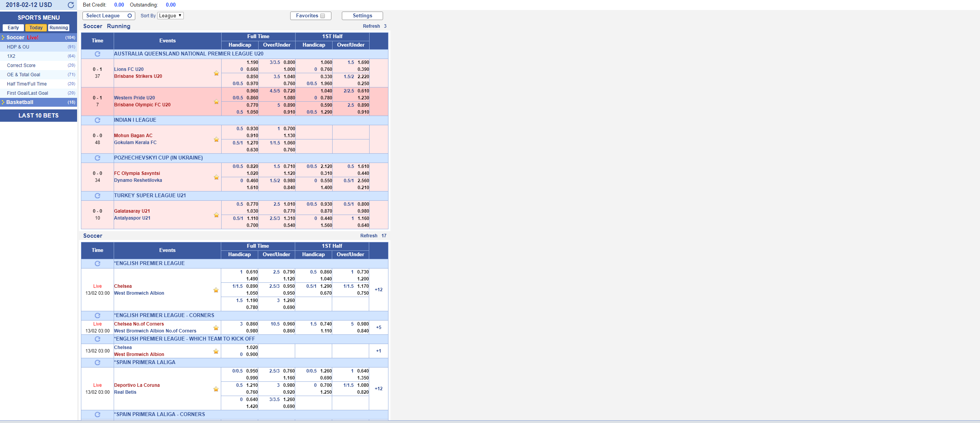Open the Settings button
980x423 pixels.
pos(362,16)
